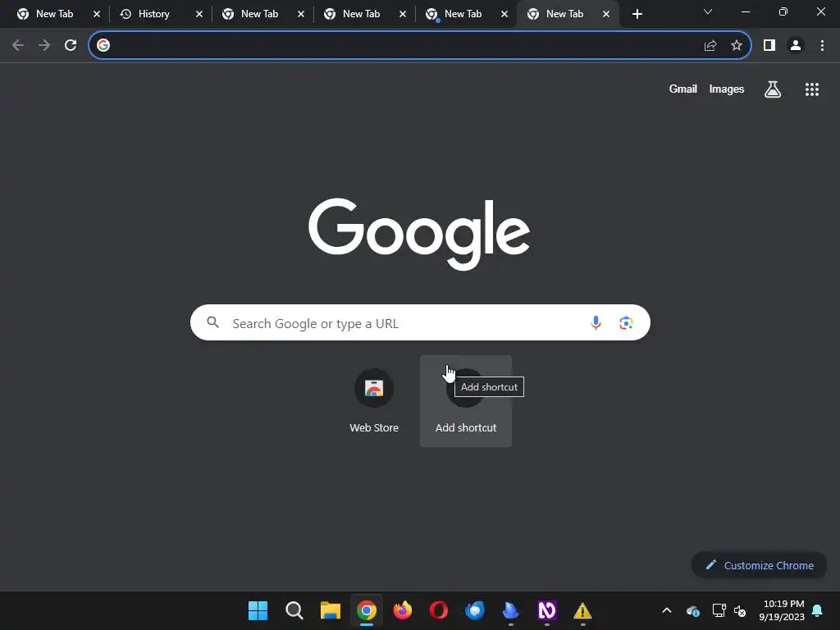This screenshot has width=840, height=630.
Task: Open the purple N taskbar app
Action: tap(546, 610)
